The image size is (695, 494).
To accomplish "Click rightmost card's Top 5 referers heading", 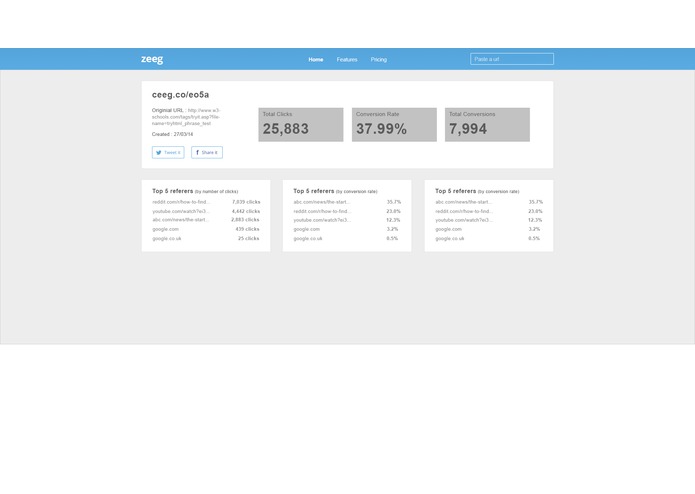I will pos(477,191).
